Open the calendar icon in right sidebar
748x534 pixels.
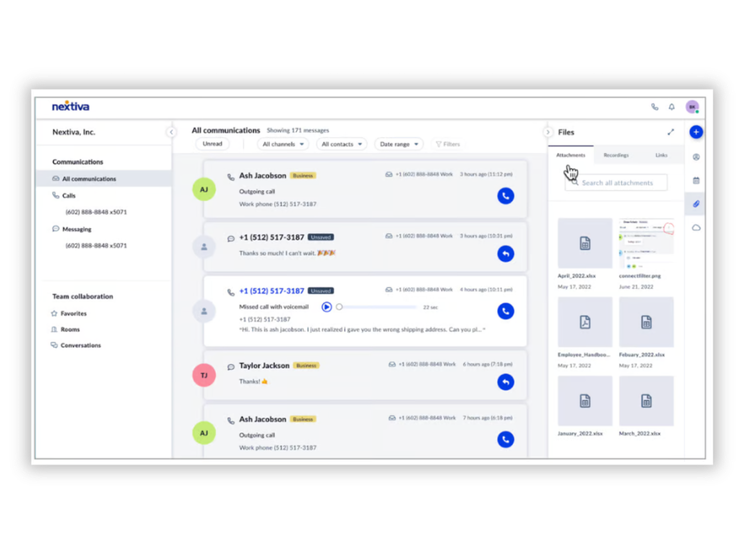coord(696,181)
